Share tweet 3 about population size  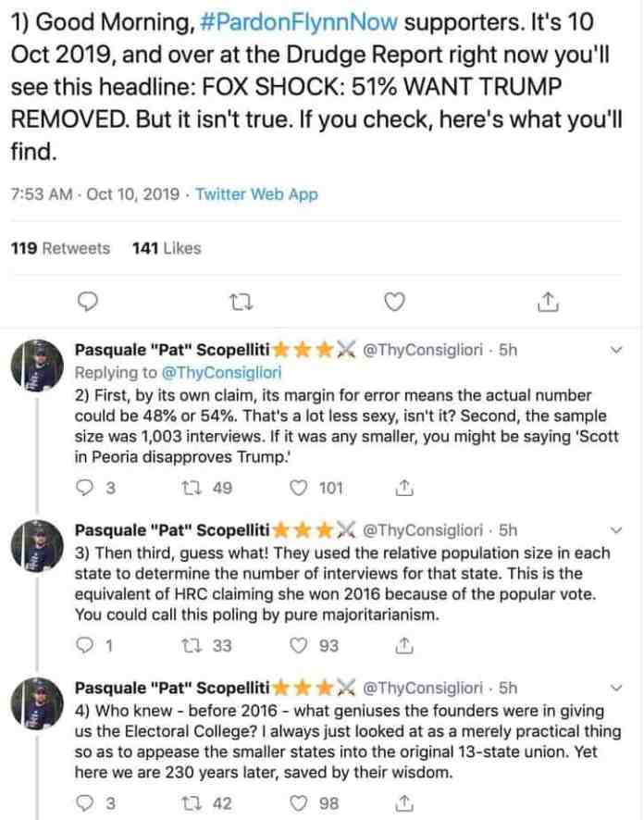pyautogui.click(x=404, y=646)
